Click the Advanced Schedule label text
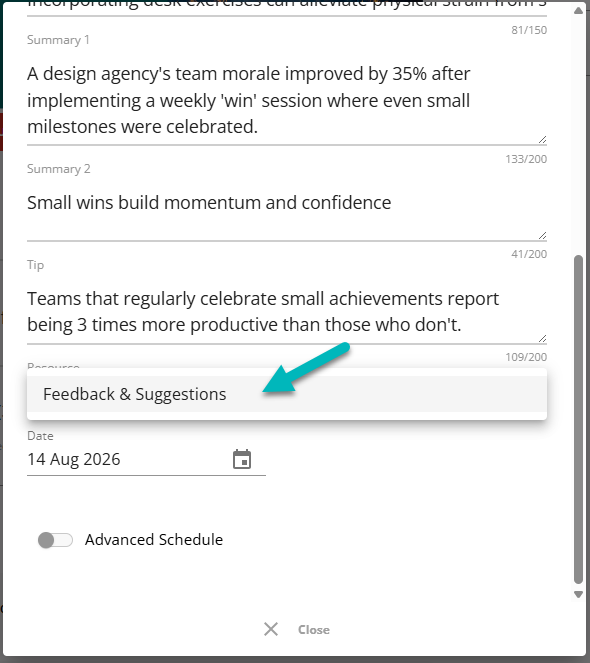This screenshot has height=663, width=590. click(154, 540)
